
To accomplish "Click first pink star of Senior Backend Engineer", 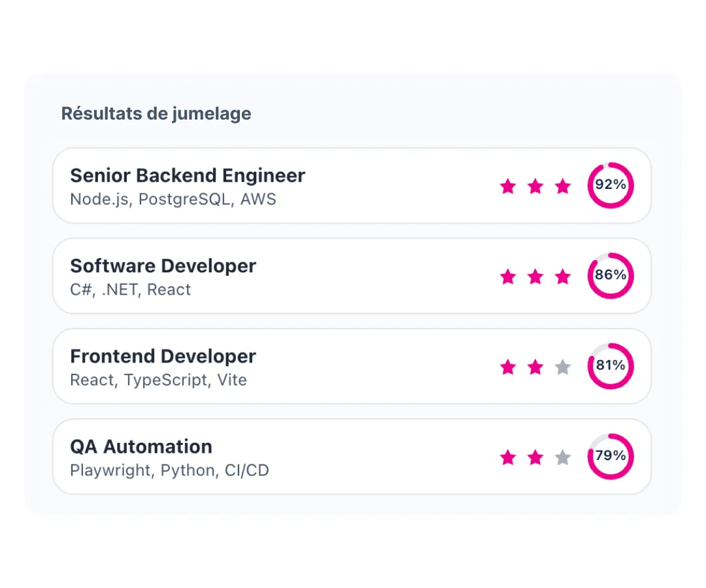I will (508, 186).
